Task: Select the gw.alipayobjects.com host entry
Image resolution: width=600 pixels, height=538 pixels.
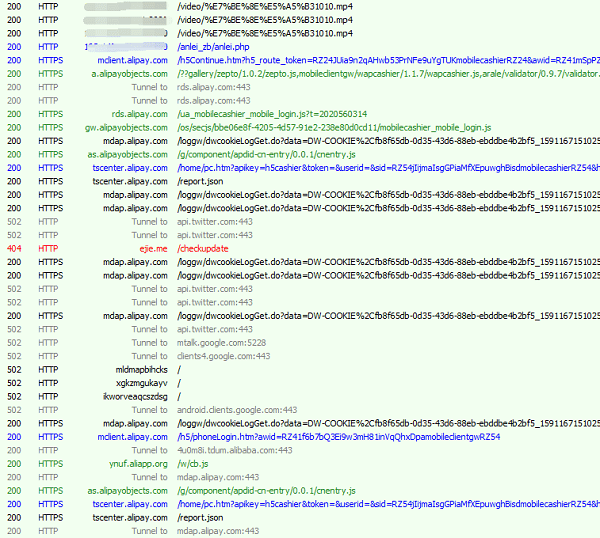Action: [126, 127]
